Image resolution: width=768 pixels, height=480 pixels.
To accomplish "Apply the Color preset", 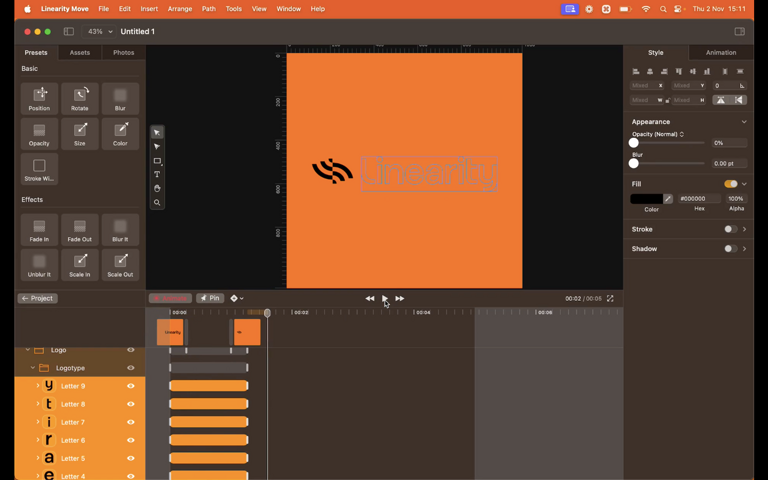I will pyautogui.click(x=120, y=134).
